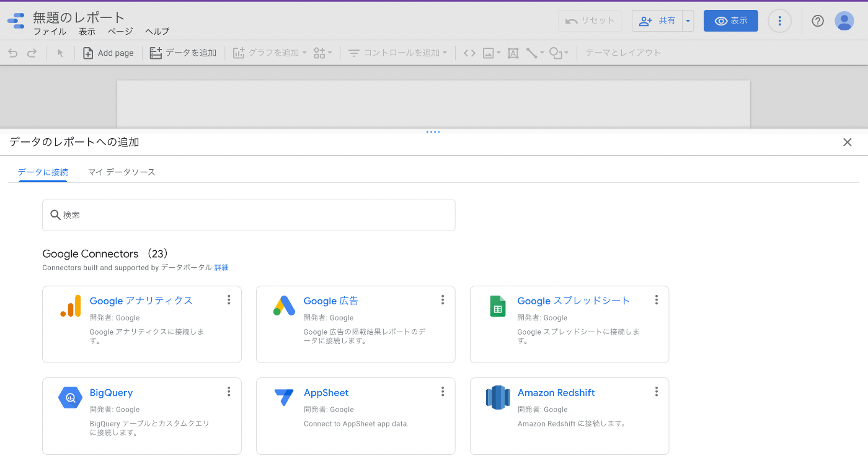Click the リセット button
868x466 pixels.
click(590, 21)
